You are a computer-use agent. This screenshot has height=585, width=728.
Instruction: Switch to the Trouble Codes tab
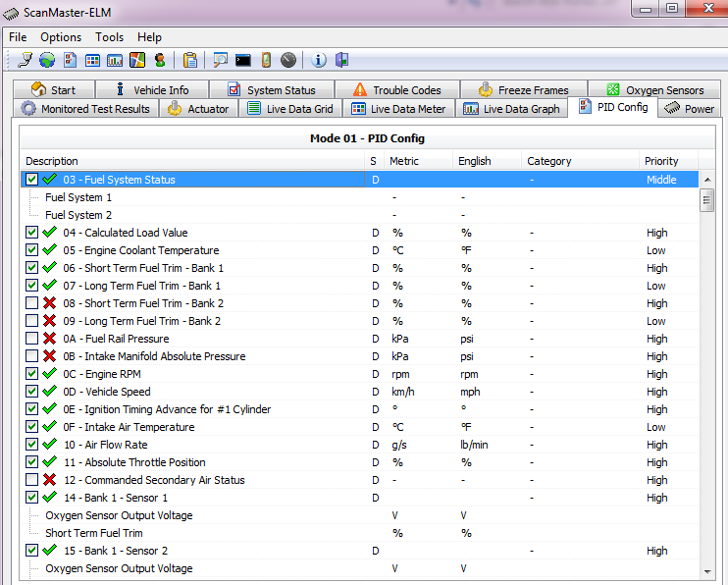[396, 90]
